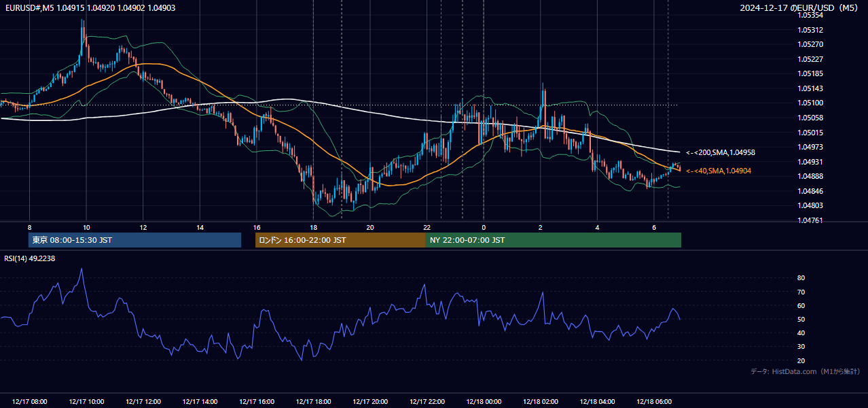Click hour label 0 under the price chart
This screenshot has height=408, width=868.
[484, 227]
